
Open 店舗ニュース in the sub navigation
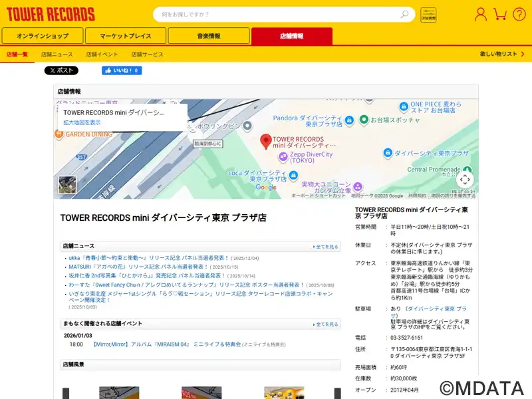(57, 55)
